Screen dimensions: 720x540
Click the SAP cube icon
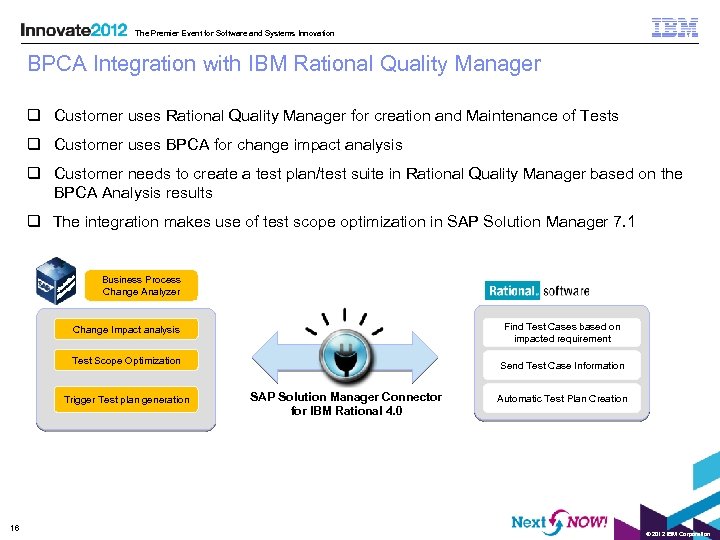click(56, 281)
